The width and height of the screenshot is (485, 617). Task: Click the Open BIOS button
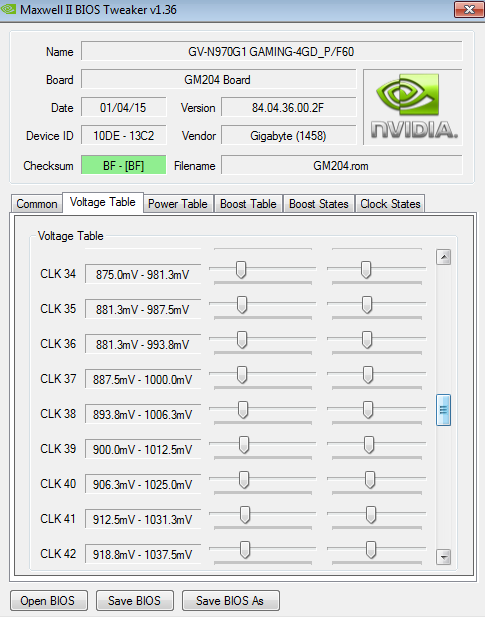pyautogui.click(x=49, y=600)
